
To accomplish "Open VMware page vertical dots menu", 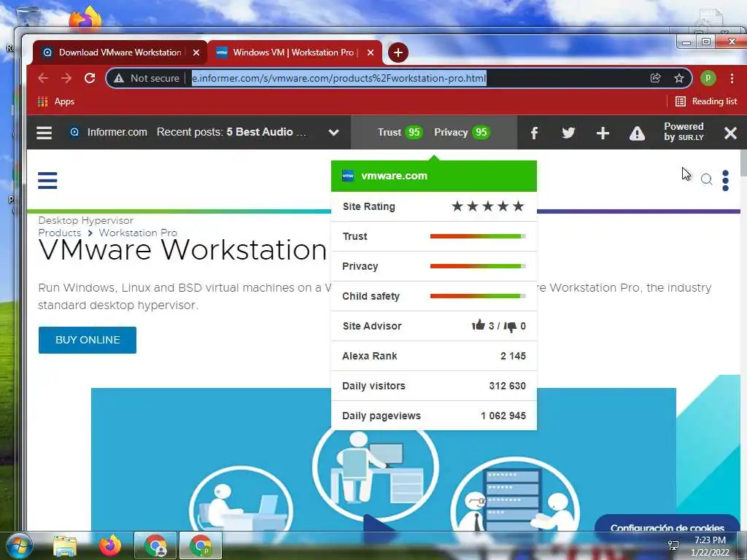I will tap(726, 181).
